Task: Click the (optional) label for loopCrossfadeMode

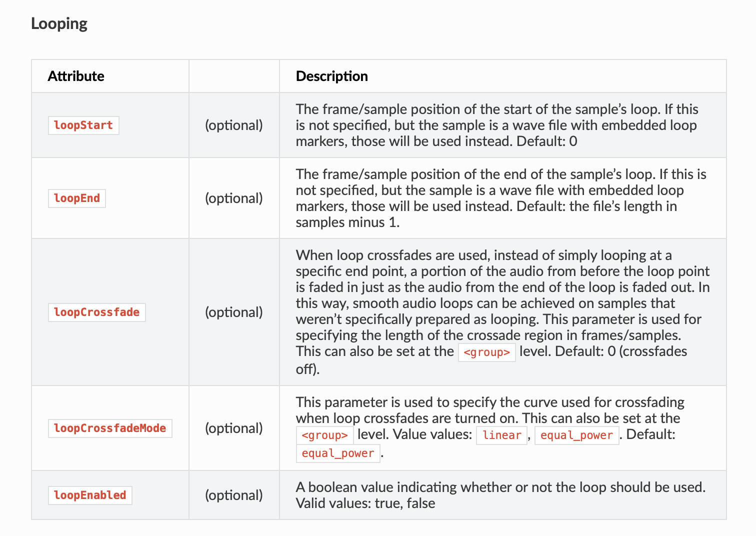Action: click(233, 428)
